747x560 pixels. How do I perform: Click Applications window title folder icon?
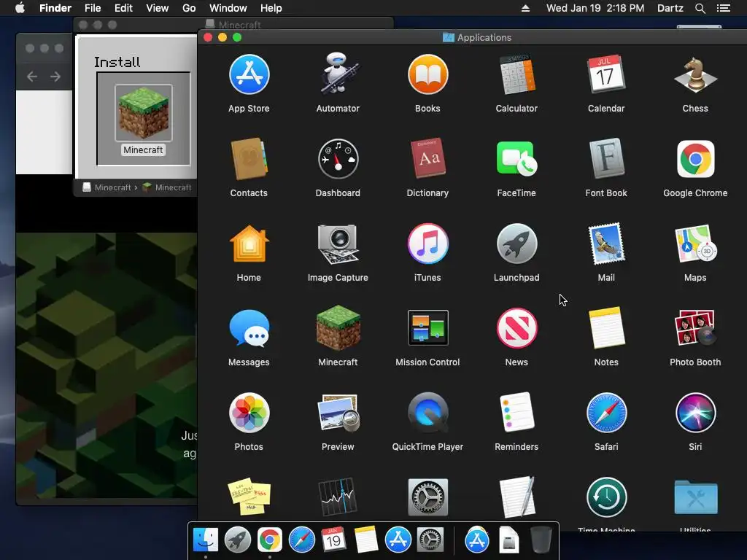point(449,37)
